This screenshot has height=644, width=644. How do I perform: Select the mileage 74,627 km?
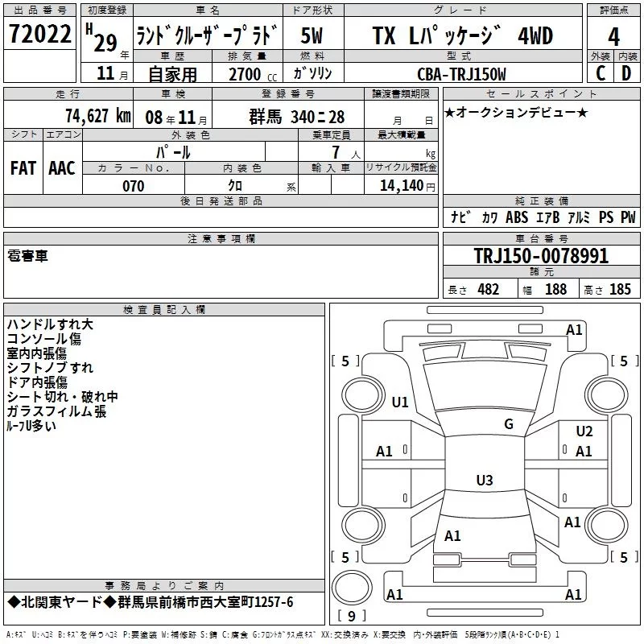(98, 116)
